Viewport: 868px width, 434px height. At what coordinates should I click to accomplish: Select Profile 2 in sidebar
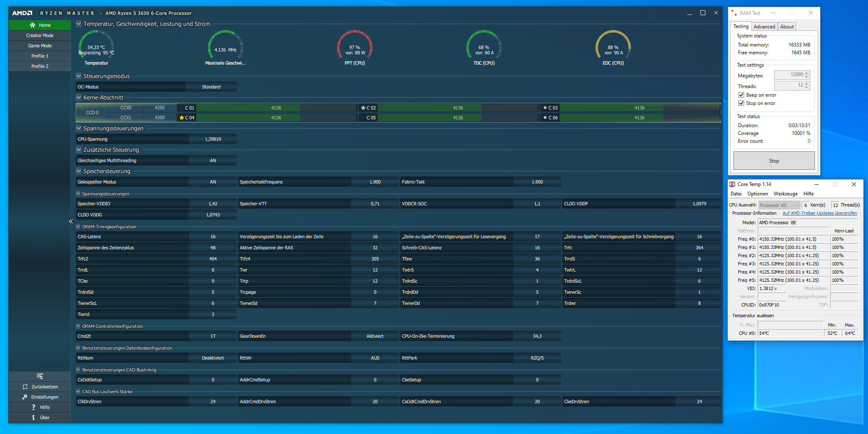pyautogui.click(x=40, y=66)
